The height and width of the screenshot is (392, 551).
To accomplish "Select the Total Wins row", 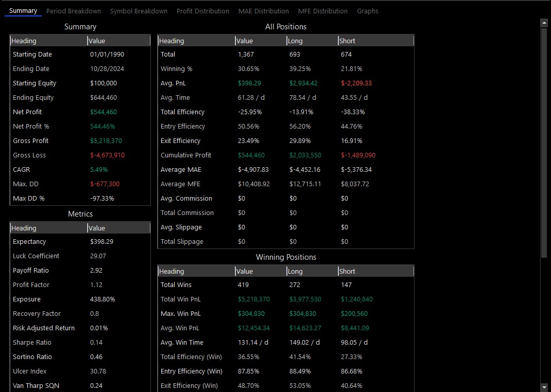I will pos(286,284).
